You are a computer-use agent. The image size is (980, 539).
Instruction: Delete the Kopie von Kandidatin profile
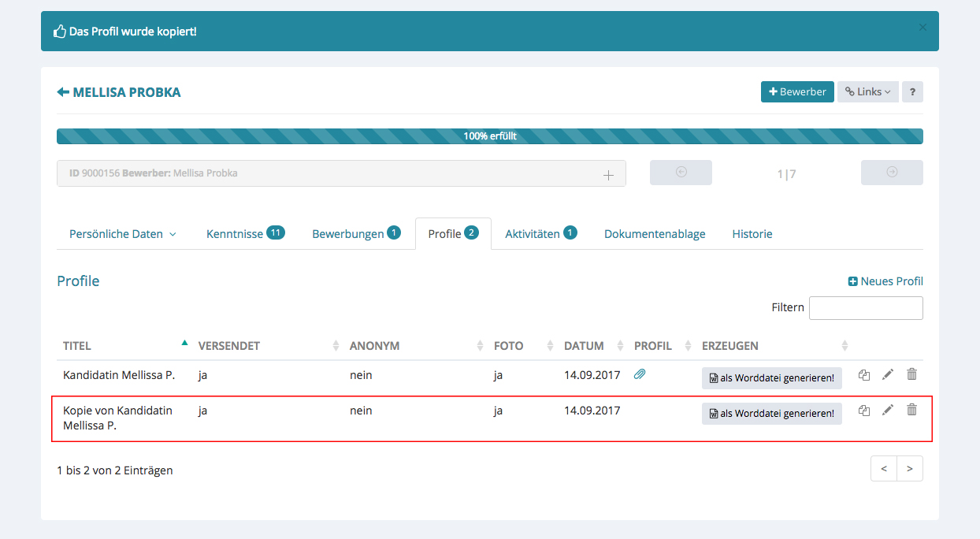pyautogui.click(x=911, y=411)
